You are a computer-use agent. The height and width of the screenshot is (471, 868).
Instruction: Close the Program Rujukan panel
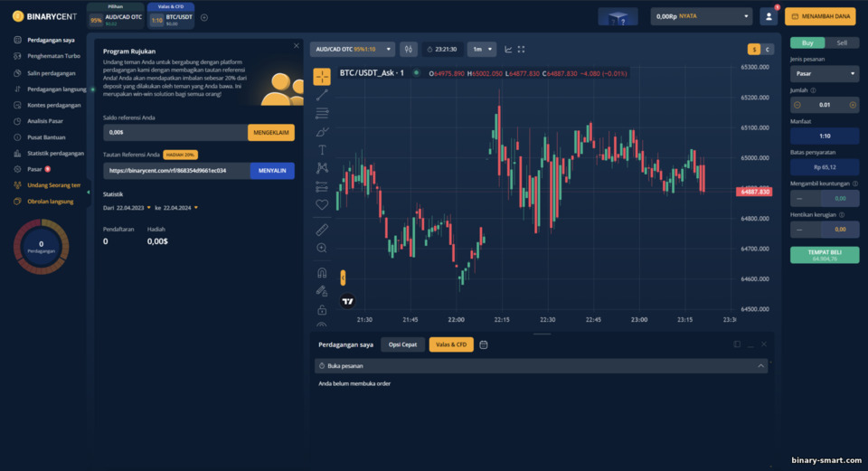297,46
